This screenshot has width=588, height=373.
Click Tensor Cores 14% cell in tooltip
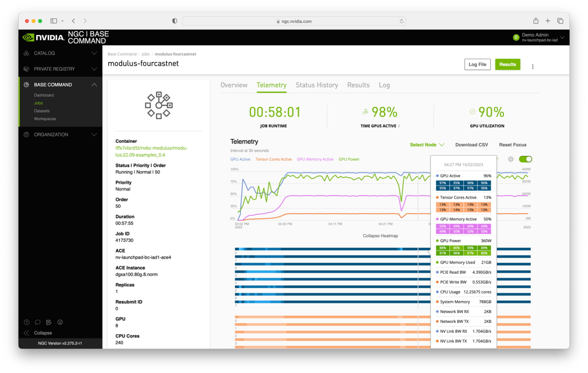(456, 210)
